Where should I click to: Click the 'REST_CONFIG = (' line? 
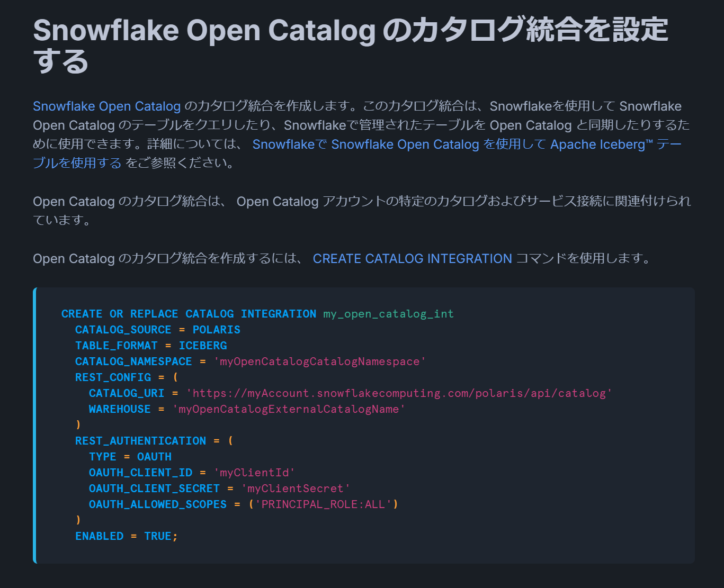click(127, 377)
